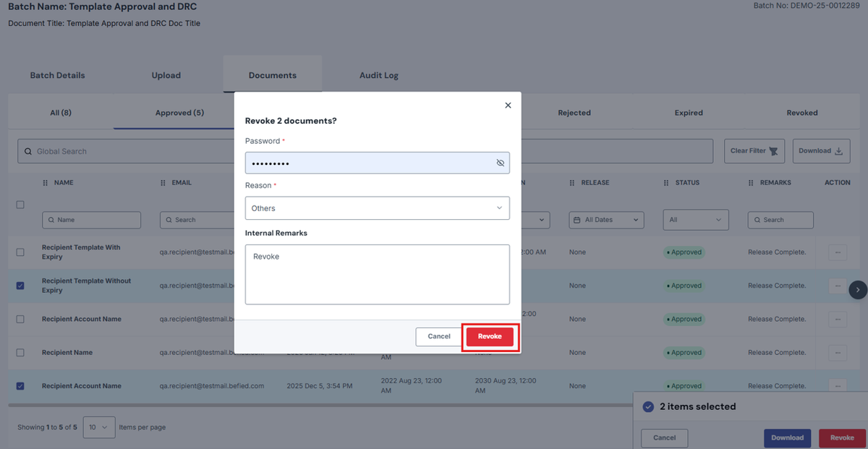Click the Internal Remarks text area
This screenshot has height=449, width=868.
[377, 274]
